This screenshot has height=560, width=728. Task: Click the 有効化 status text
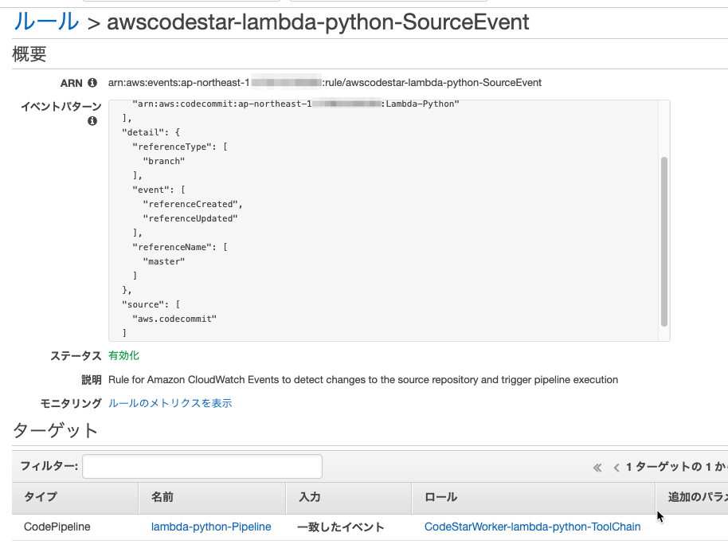[x=123, y=356]
